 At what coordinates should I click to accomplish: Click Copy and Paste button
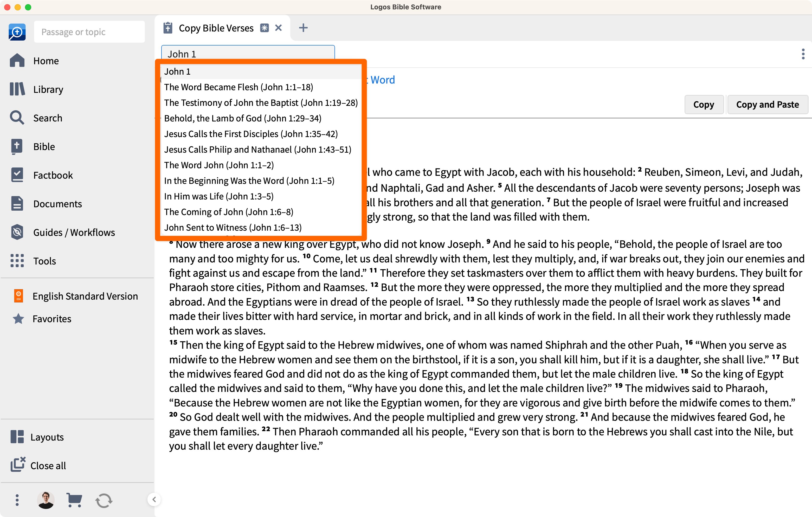coord(768,105)
